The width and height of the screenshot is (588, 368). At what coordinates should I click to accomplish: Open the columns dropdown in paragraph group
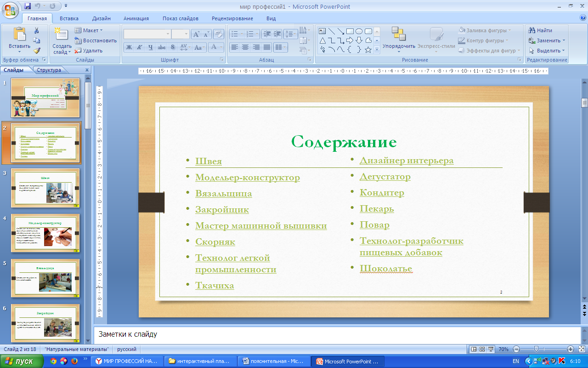click(x=280, y=47)
